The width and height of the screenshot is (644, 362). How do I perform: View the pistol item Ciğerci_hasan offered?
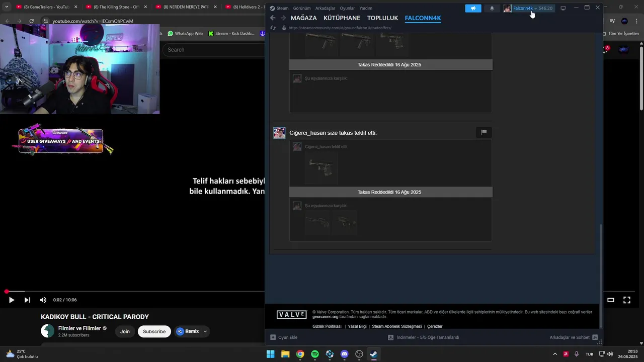point(321,167)
